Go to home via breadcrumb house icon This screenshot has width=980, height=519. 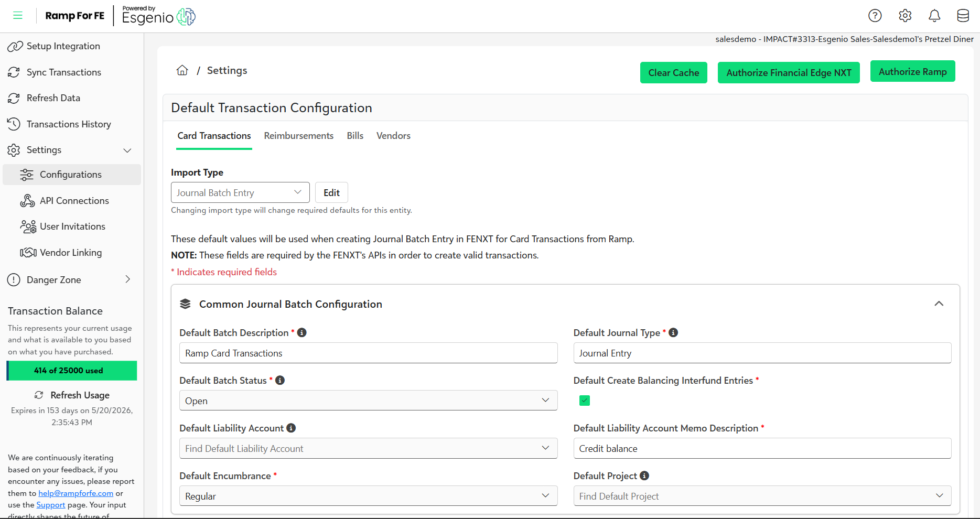pyautogui.click(x=182, y=70)
